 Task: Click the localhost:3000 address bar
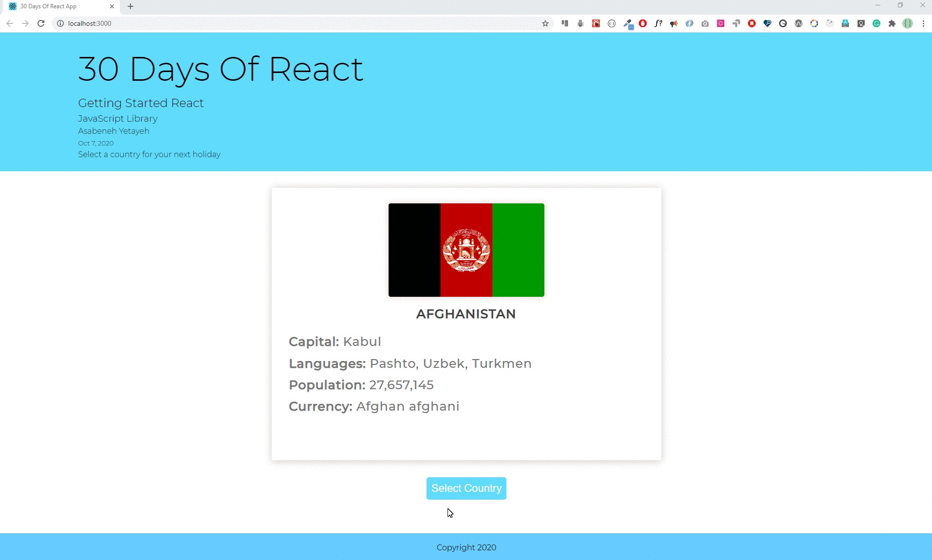[292, 23]
